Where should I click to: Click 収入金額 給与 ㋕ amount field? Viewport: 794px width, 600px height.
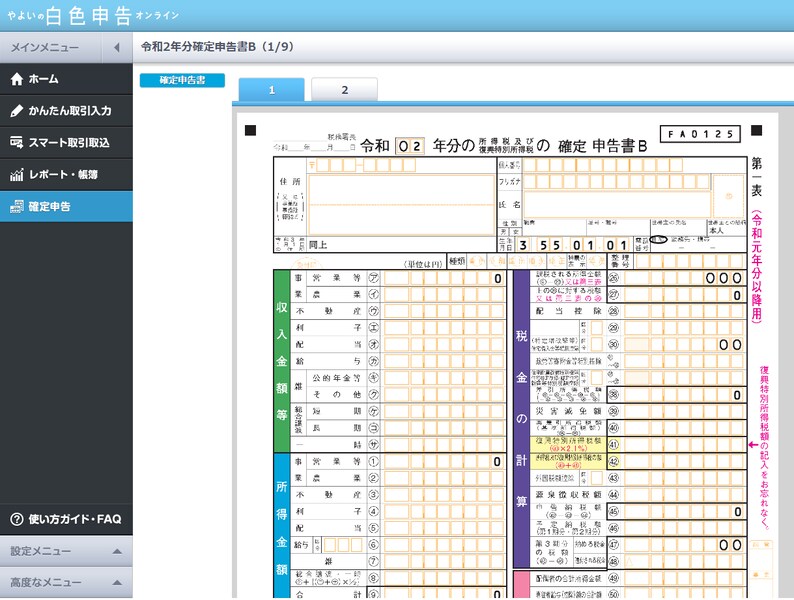click(444, 362)
